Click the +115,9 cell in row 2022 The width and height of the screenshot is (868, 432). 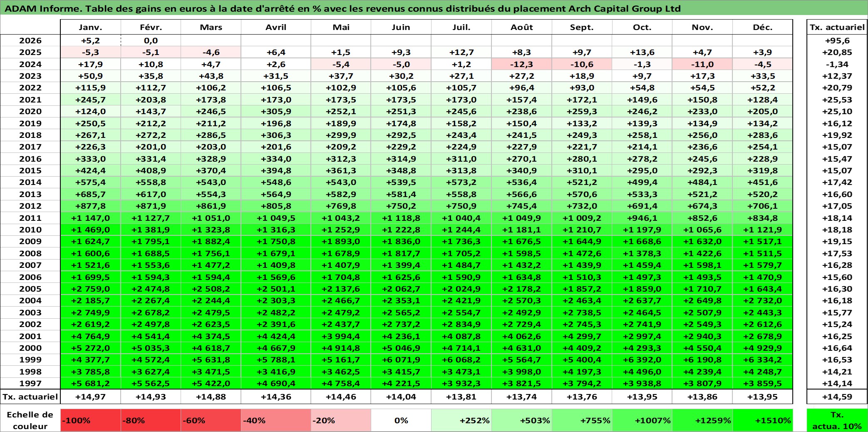point(91,87)
